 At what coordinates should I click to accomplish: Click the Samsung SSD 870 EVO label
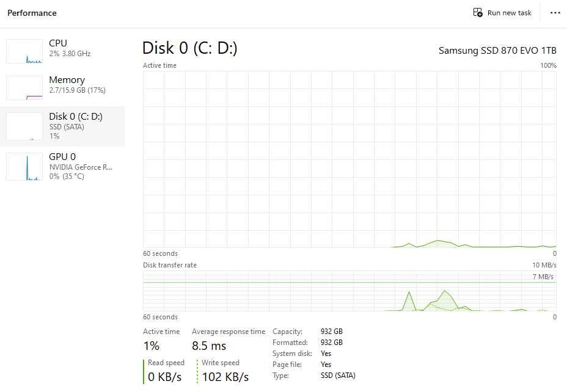coord(497,51)
